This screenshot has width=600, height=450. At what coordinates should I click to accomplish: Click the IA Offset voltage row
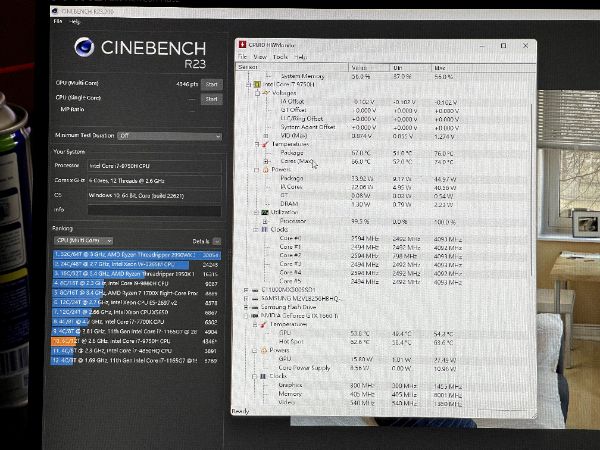point(385,102)
